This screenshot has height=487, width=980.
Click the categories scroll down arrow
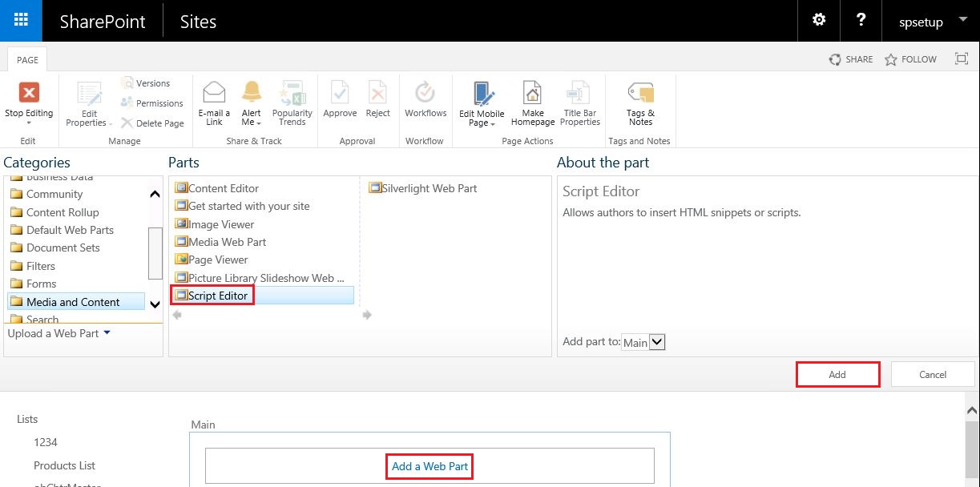(x=155, y=304)
